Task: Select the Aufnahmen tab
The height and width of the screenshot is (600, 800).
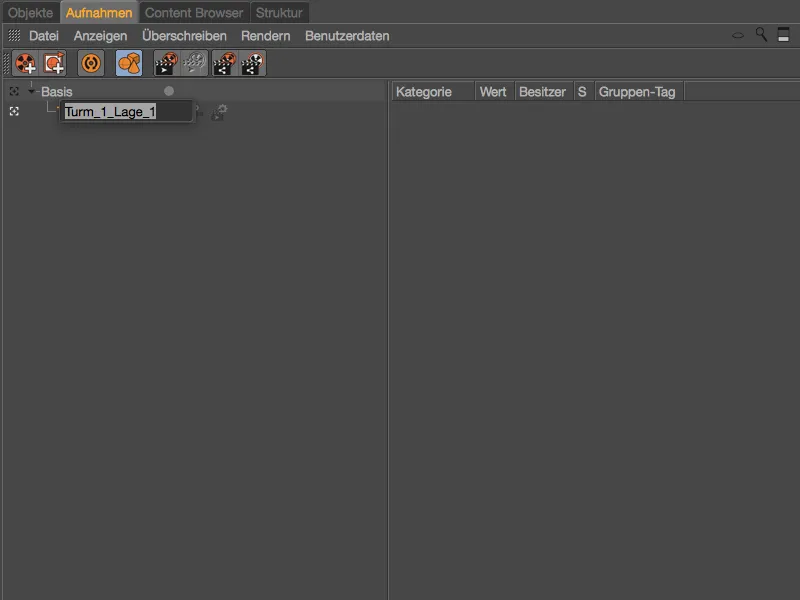Action: tap(99, 13)
